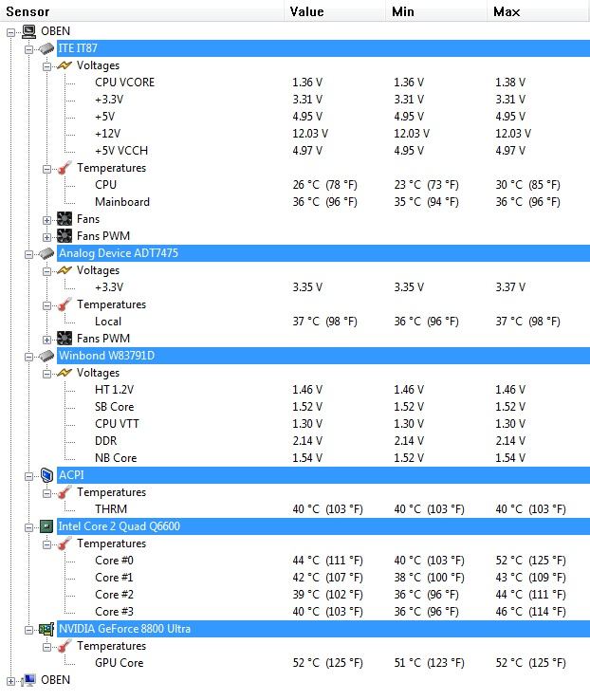This screenshot has height=700, width=590.
Task: Click the Value column header
Action: tap(335, 11)
